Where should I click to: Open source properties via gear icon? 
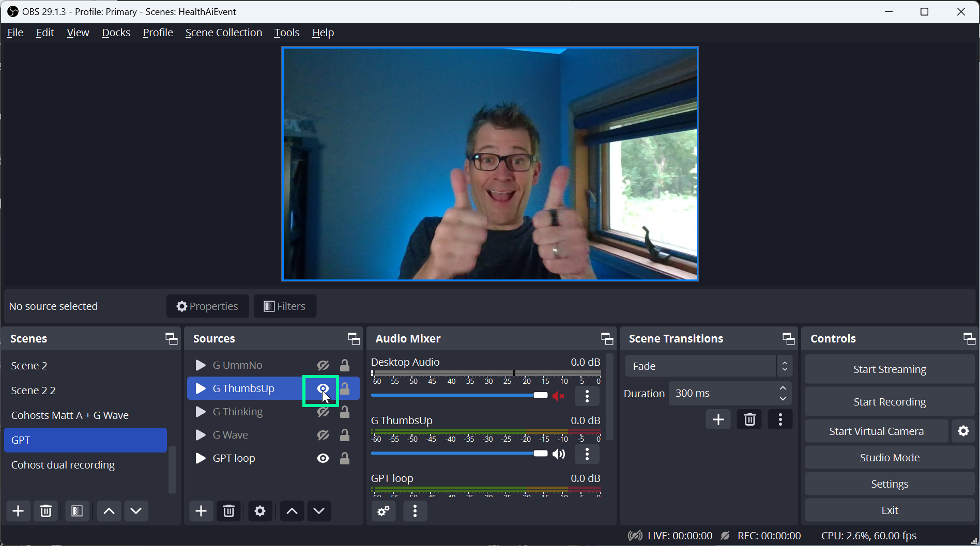pyautogui.click(x=260, y=511)
